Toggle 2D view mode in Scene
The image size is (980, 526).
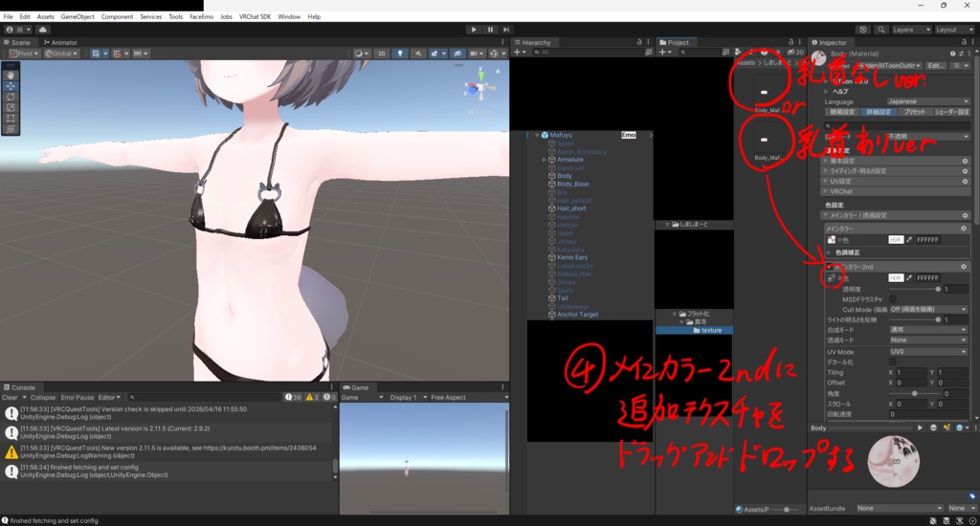(x=381, y=54)
